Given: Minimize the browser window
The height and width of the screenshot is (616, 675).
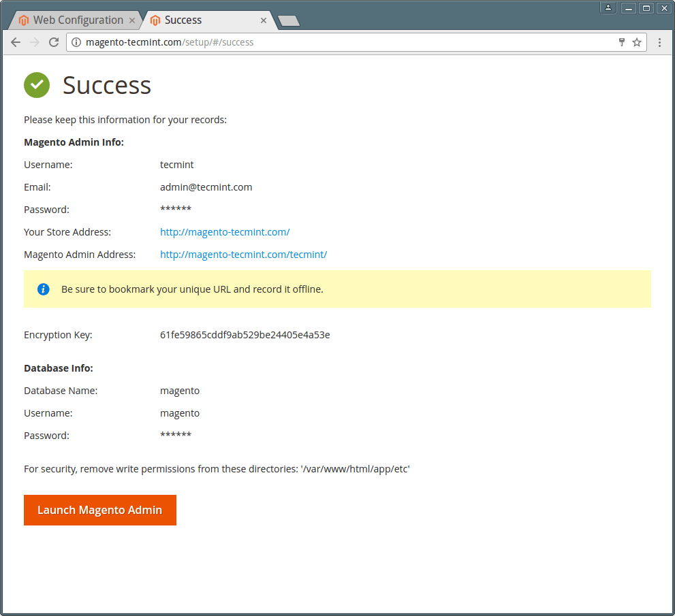Looking at the screenshot, I should point(629,7).
